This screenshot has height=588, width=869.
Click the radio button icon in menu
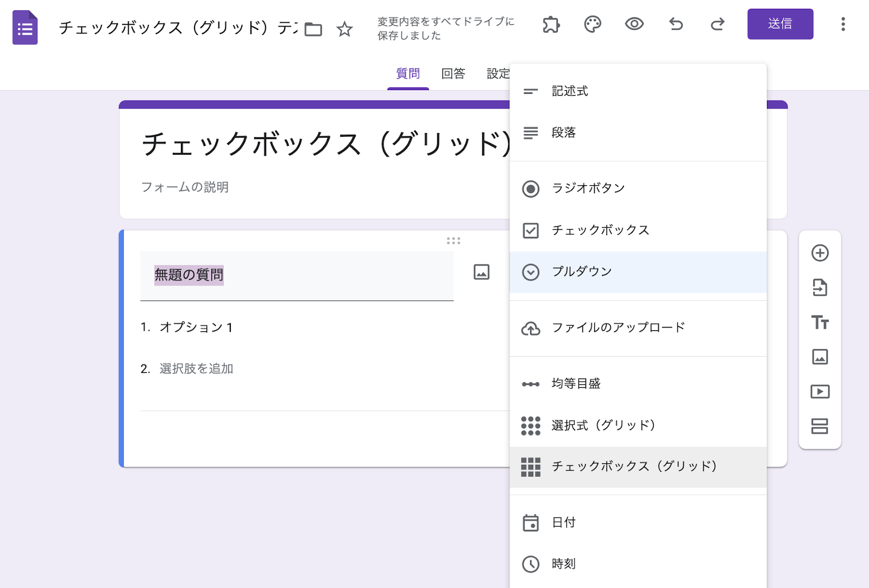tap(531, 189)
